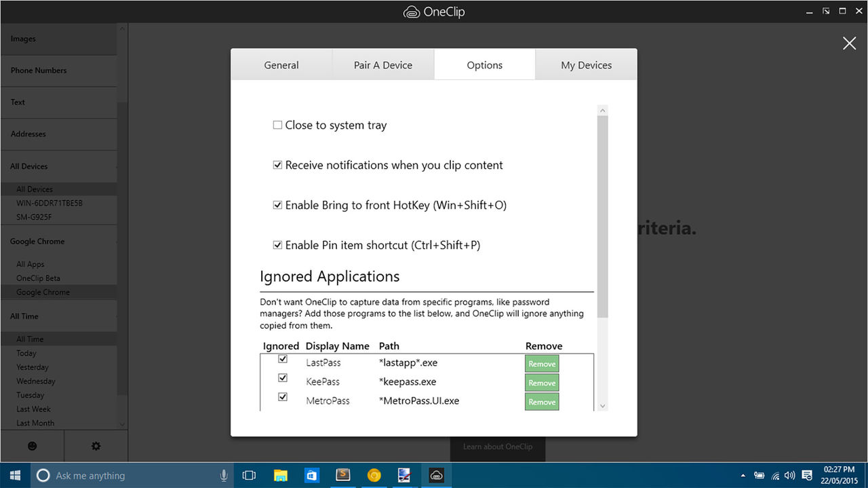Uncheck the Ignored box for MetroPass

pos(283,397)
